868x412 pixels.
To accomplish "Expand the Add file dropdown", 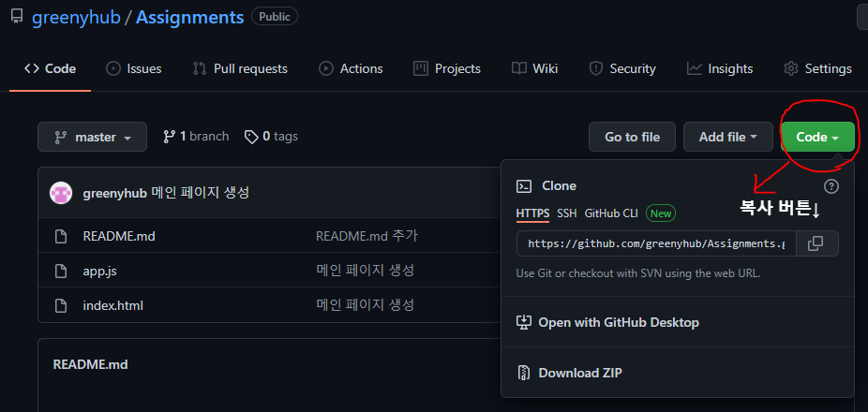I will pos(728,137).
